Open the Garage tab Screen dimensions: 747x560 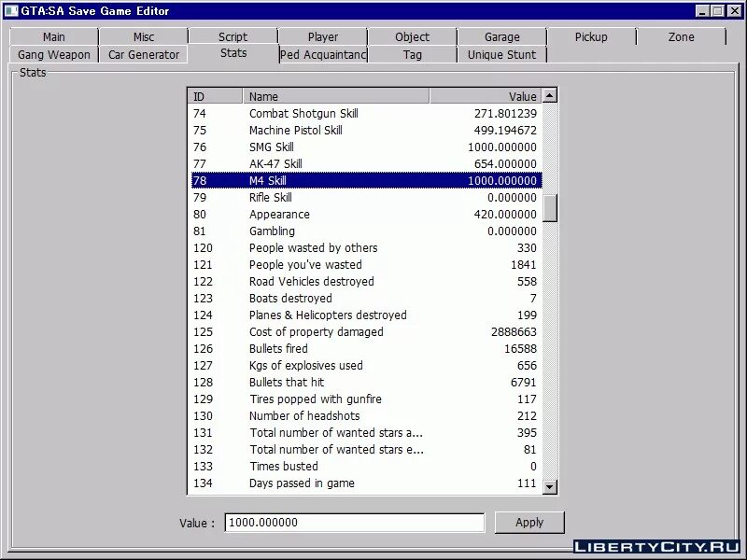(x=501, y=36)
